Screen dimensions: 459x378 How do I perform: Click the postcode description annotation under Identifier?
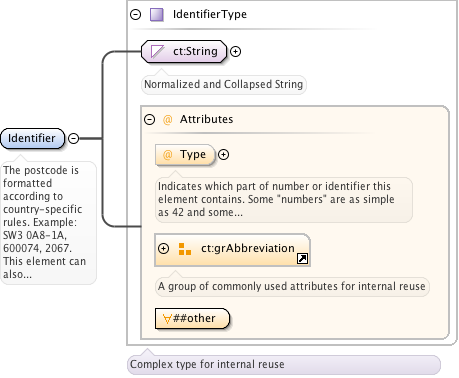(x=48, y=222)
